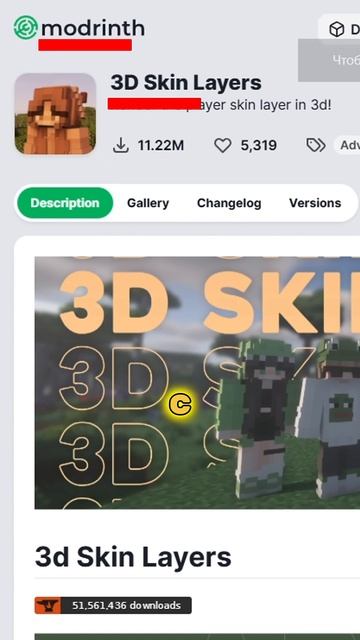This screenshot has width=360, height=640.
Task: Click the 5,319 followers count
Action: [x=258, y=145]
